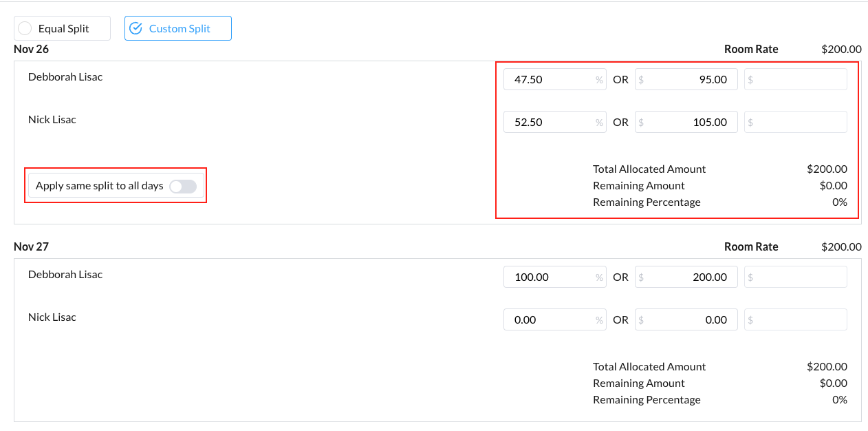
Task: Toggle Apply same split to all days
Action: pos(183,186)
